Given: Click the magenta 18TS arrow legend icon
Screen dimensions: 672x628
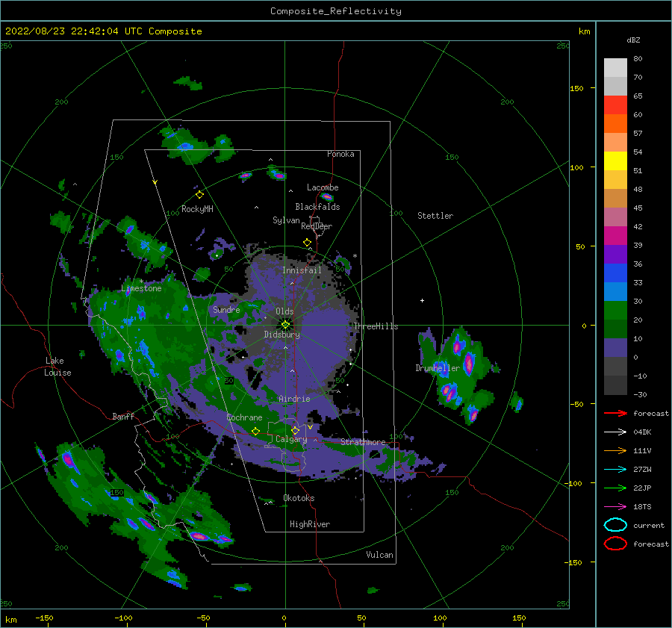Looking at the screenshot, I should pos(615,507).
